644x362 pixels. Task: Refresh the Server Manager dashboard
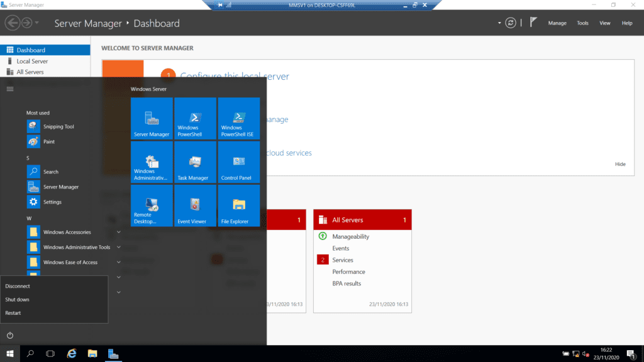pyautogui.click(x=511, y=23)
